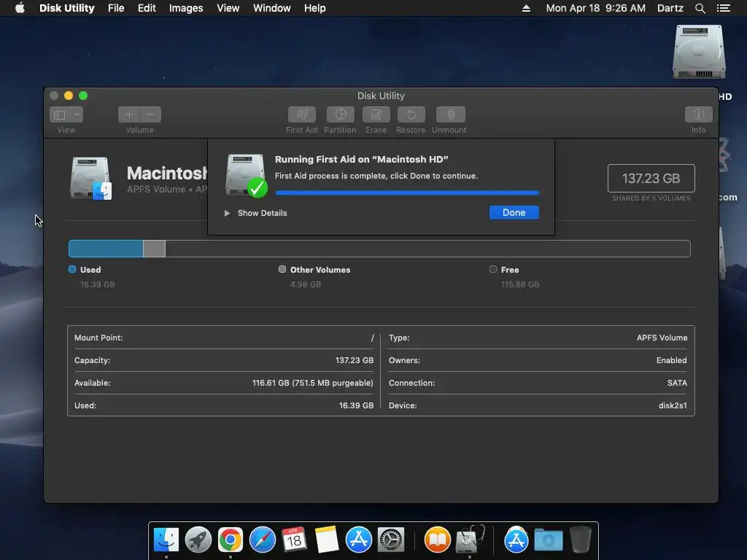The image size is (747, 560).
Task: Click Done to finish First Aid
Action: (514, 213)
